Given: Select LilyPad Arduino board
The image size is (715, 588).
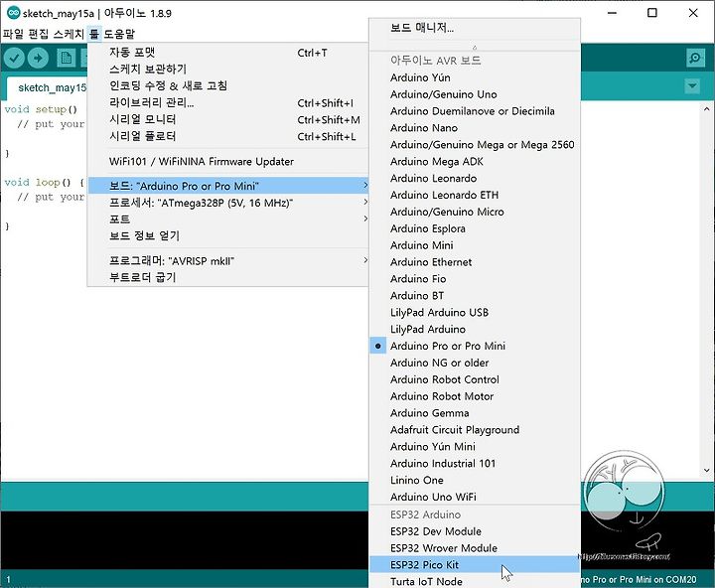Looking at the screenshot, I should (475, 330).
